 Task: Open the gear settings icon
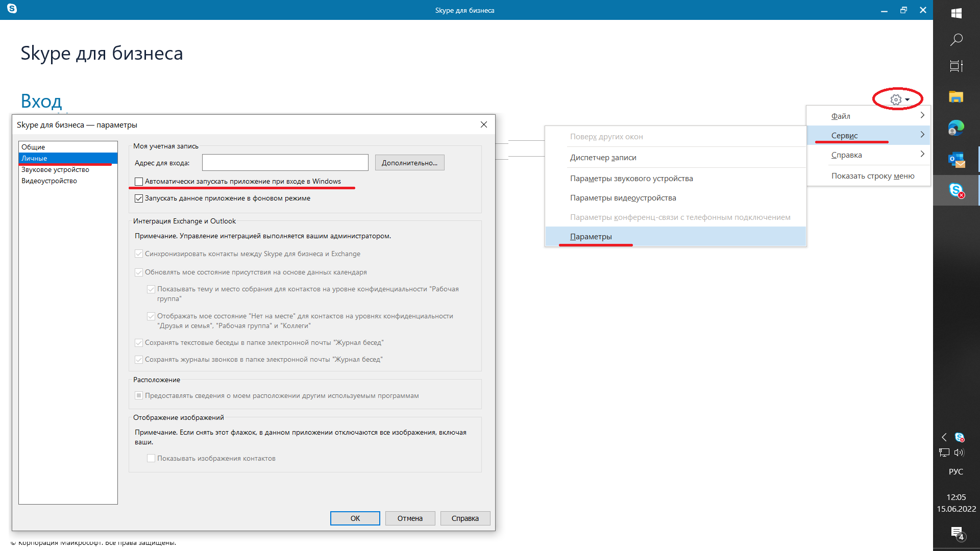[896, 99]
